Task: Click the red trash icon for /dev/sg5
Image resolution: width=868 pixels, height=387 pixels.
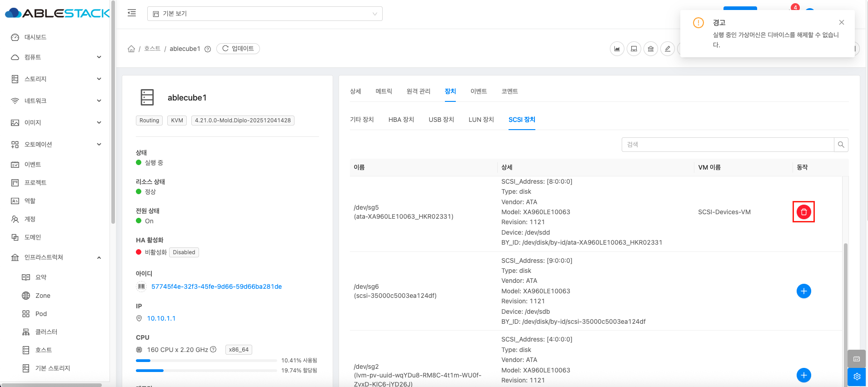Action: [x=803, y=212]
